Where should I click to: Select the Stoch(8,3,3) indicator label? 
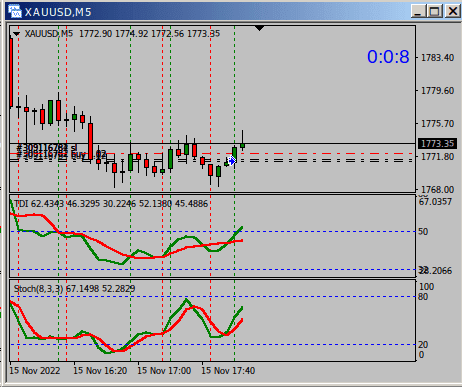click(x=74, y=289)
